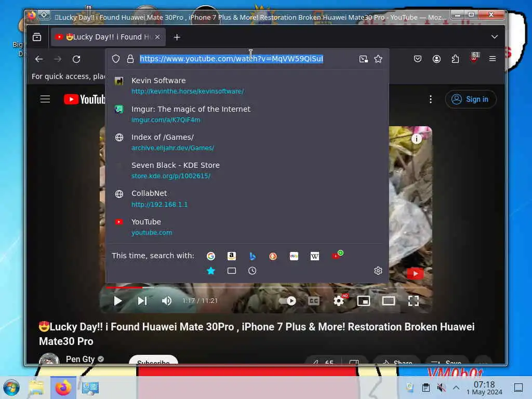Search this time with Wikipedia
Screen dimensions: 532x399
(314, 256)
